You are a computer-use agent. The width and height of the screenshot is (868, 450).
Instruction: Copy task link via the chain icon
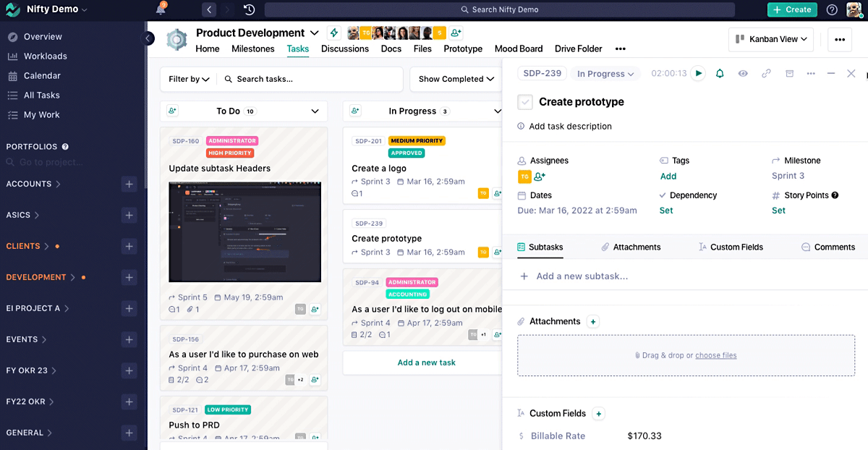pyautogui.click(x=766, y=73)
